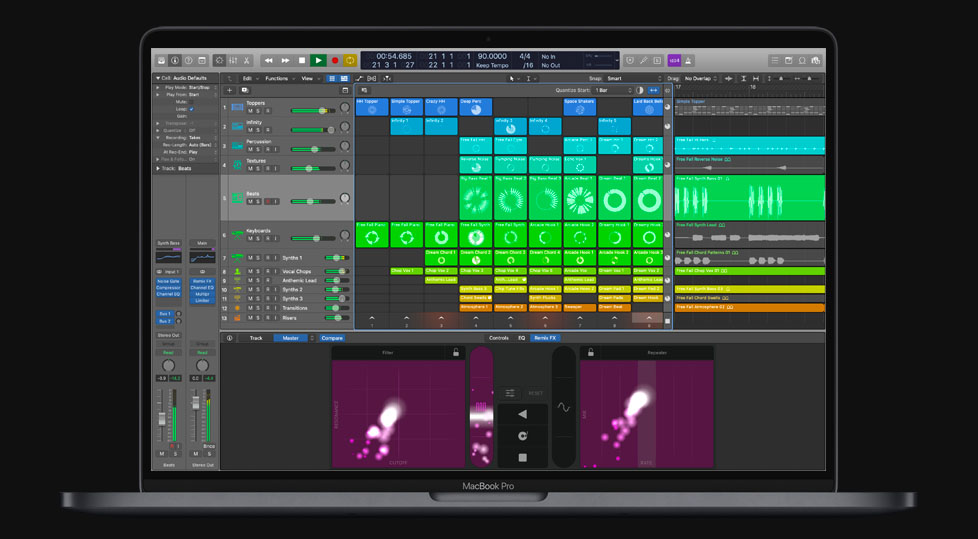Solo the Infinity track
Viewport: 978px width, 539px height.
pyautogui.click(x=258, y=130)
